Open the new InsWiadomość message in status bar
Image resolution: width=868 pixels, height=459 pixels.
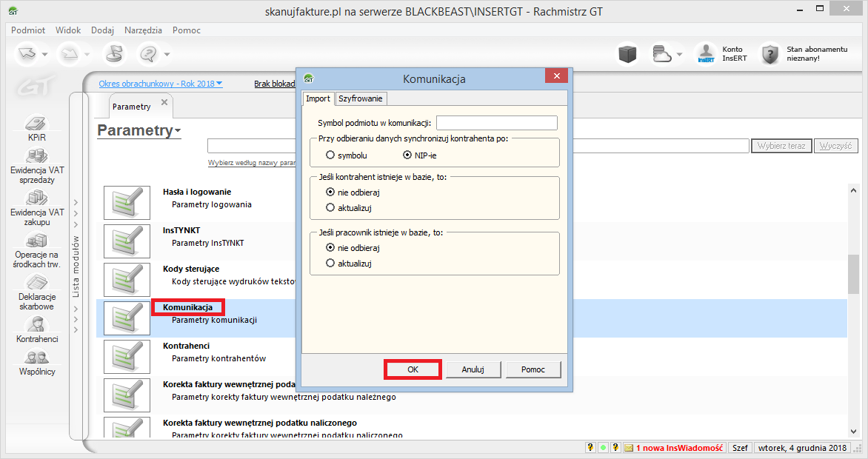coord(673,447)
